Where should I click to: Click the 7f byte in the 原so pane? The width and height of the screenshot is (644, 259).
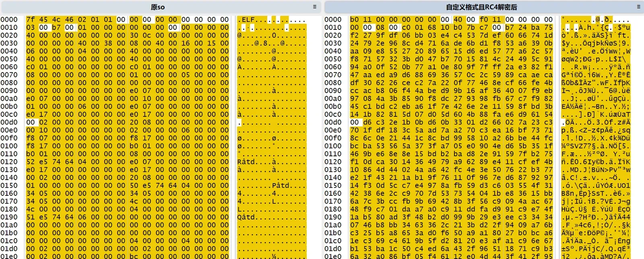[x=31, y=19]
